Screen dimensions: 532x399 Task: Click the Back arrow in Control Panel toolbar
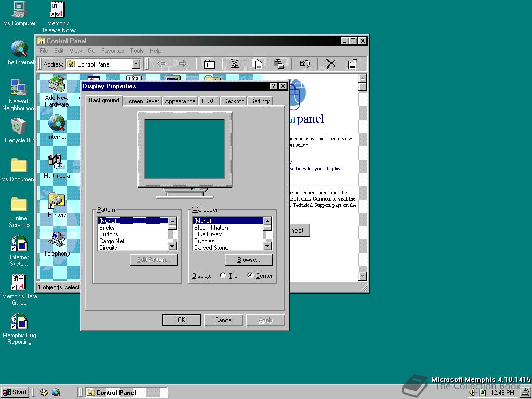pos(162,64)
